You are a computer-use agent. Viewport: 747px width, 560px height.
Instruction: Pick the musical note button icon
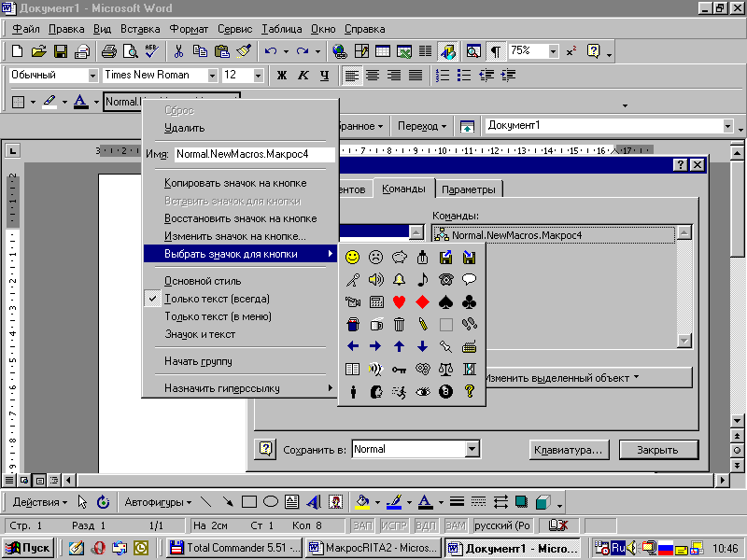tap(423, 279)
